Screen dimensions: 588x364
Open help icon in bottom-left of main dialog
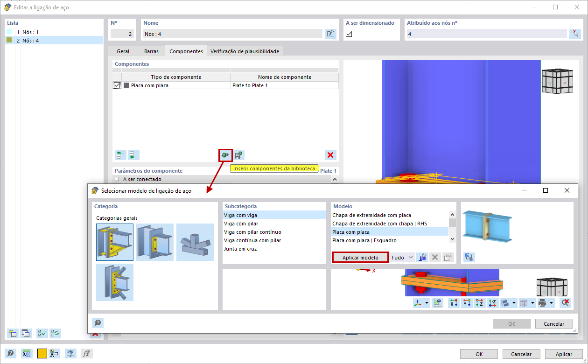tap(10, 354)
